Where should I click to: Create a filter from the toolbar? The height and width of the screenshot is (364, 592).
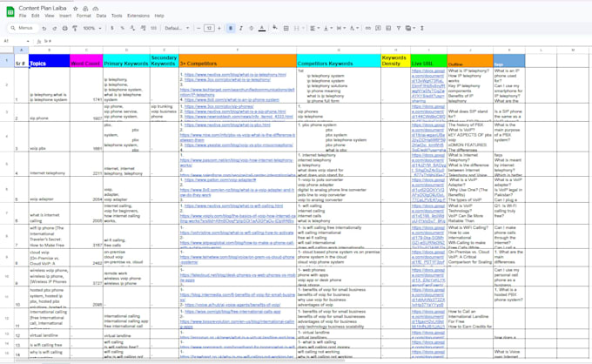(x=399, y=29)
